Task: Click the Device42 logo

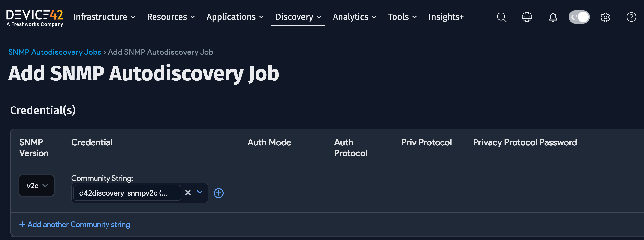Action: pos(35,17)
